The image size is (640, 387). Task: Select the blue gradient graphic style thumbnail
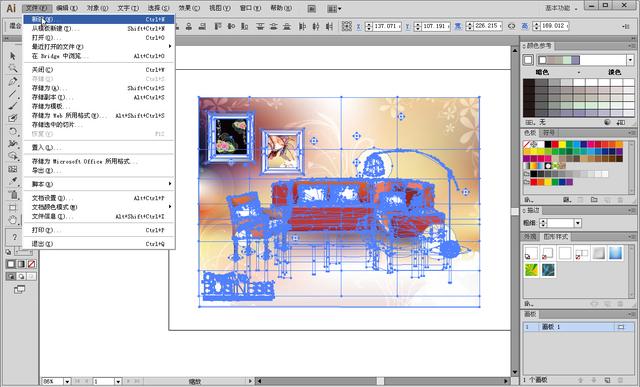(615, 253)
